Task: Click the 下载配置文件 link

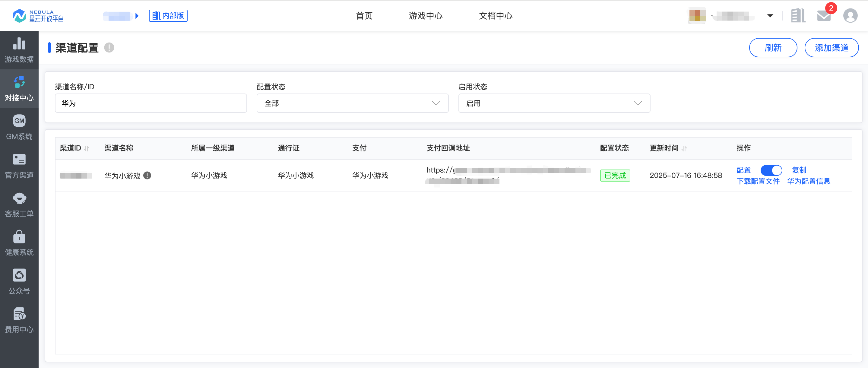Action: point(758,181)
